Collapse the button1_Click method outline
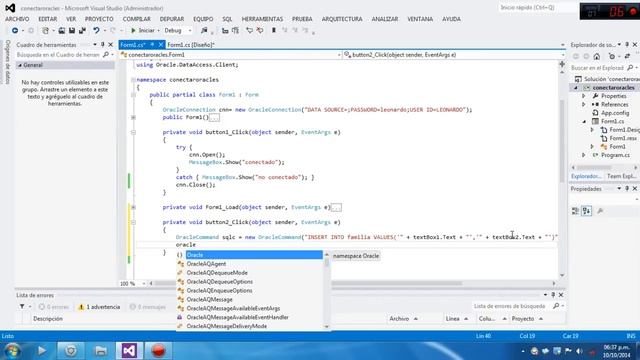640x360 pixels. pyautogui.click(x=133, y=132)
